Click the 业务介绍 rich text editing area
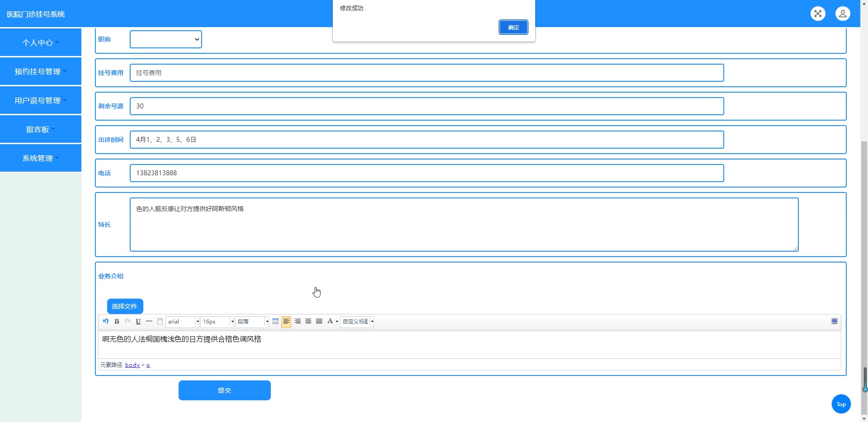The height and width of the screenshot is (422, 868). click(470, 344)
